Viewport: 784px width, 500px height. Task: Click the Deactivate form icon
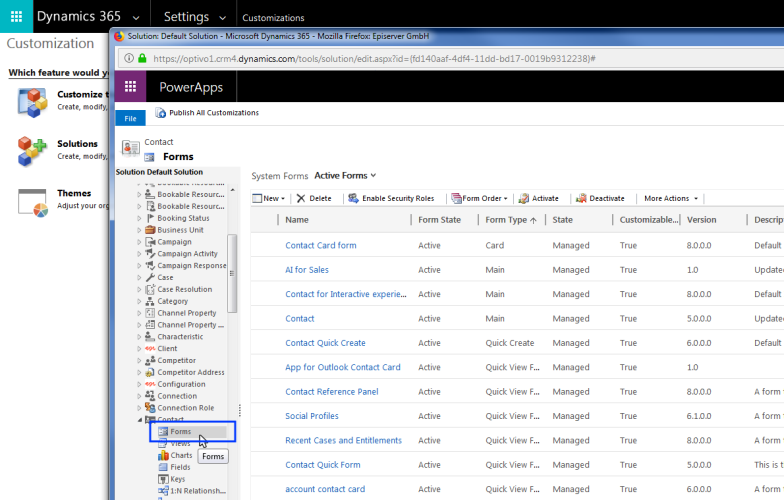coord(581,198)
